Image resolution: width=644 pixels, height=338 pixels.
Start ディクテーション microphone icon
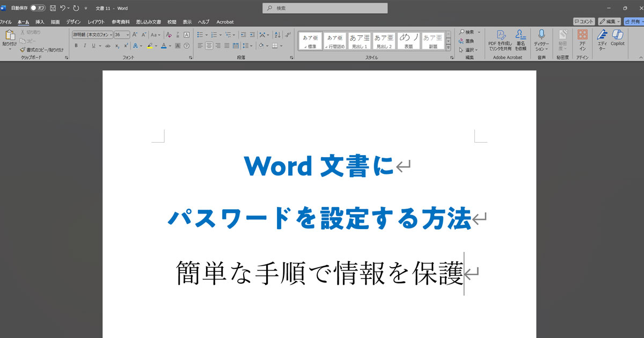541,38
